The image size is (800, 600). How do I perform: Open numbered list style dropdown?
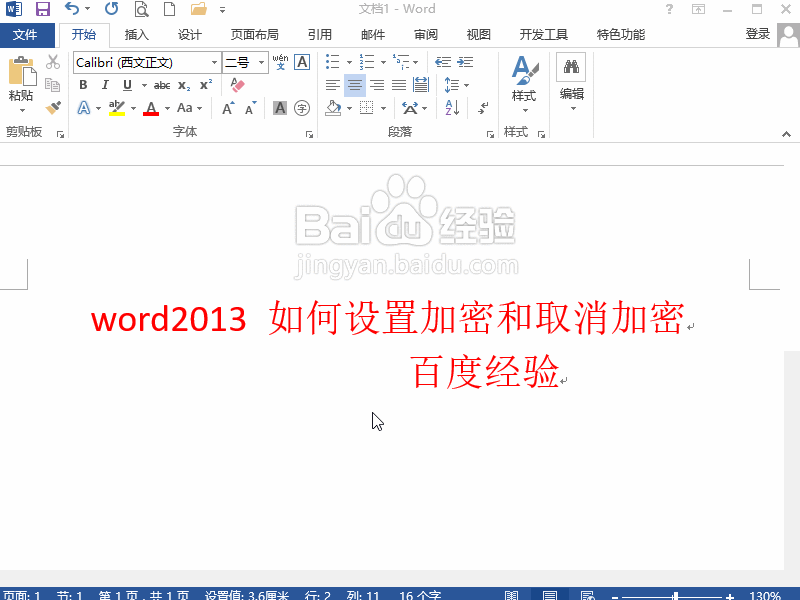(383, 62)
